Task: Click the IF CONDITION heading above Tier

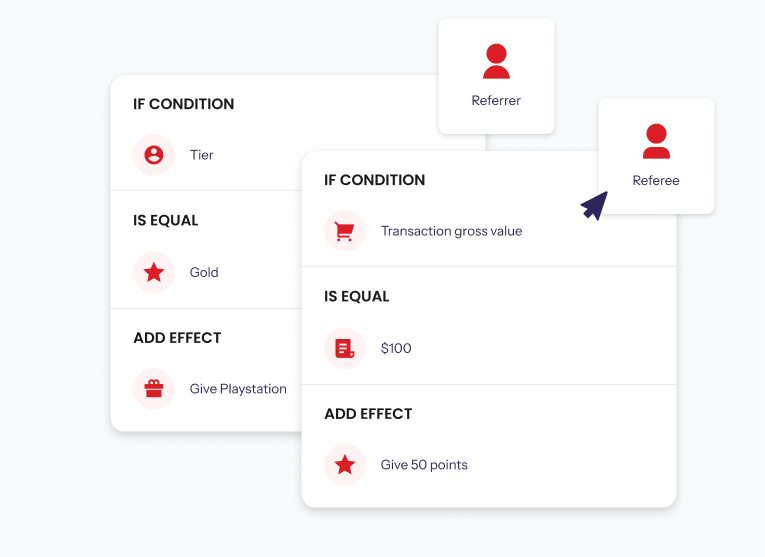Action: point(183,104)
